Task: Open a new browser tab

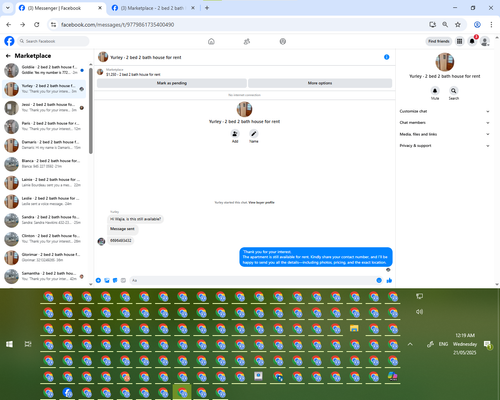Action: pyautogui.click(x=207, y=8)
